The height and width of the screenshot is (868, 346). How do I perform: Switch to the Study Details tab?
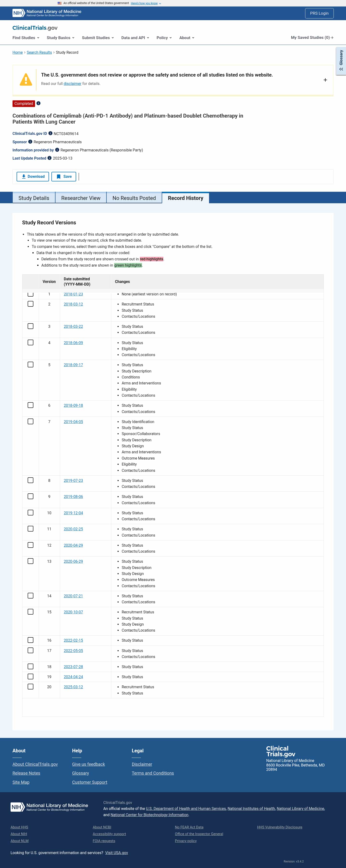coord(34,198)
